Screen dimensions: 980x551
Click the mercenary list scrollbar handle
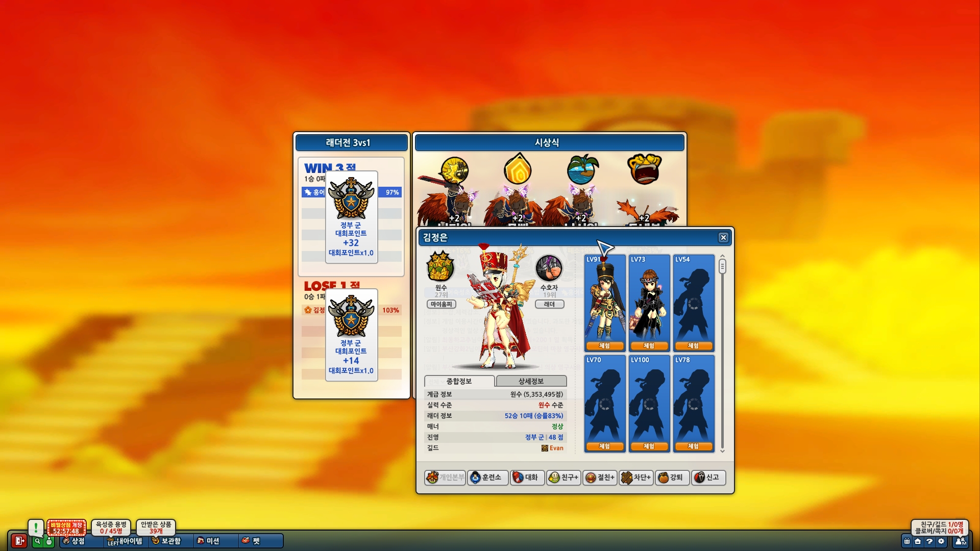pyautogui.click(x=722, y=266)
